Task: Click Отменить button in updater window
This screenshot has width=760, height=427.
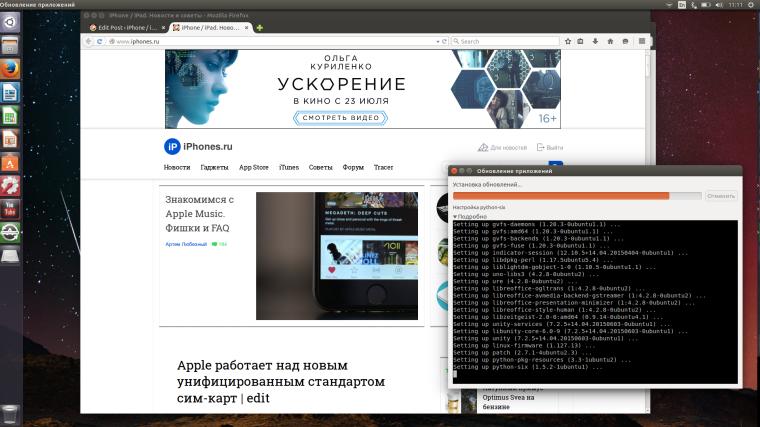Action: (x=721, y=196)
